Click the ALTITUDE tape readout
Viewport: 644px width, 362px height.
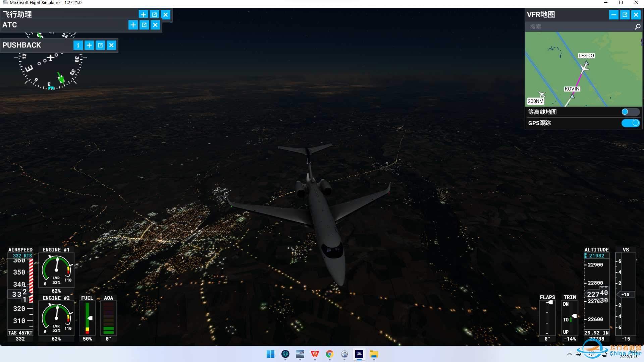(x=597, y=294)
